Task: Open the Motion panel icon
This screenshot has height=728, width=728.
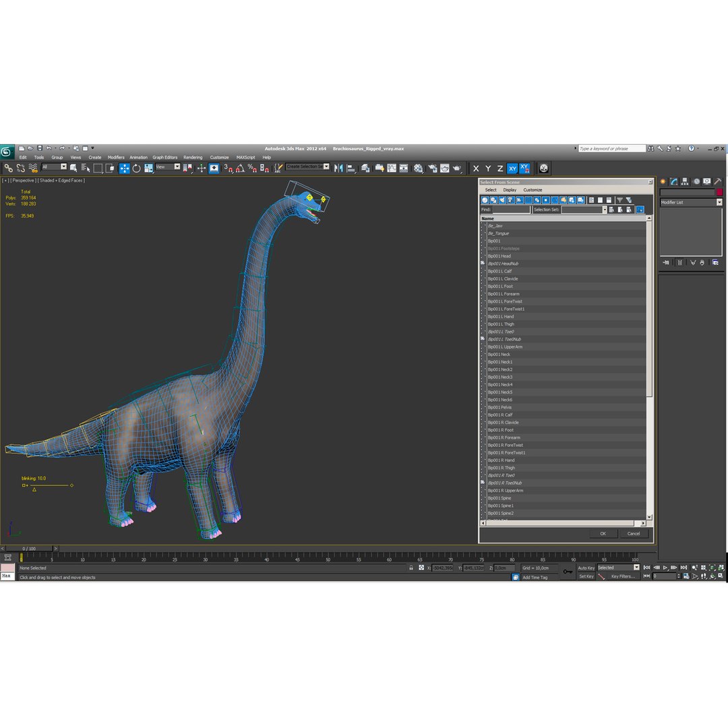Action: 696,181
